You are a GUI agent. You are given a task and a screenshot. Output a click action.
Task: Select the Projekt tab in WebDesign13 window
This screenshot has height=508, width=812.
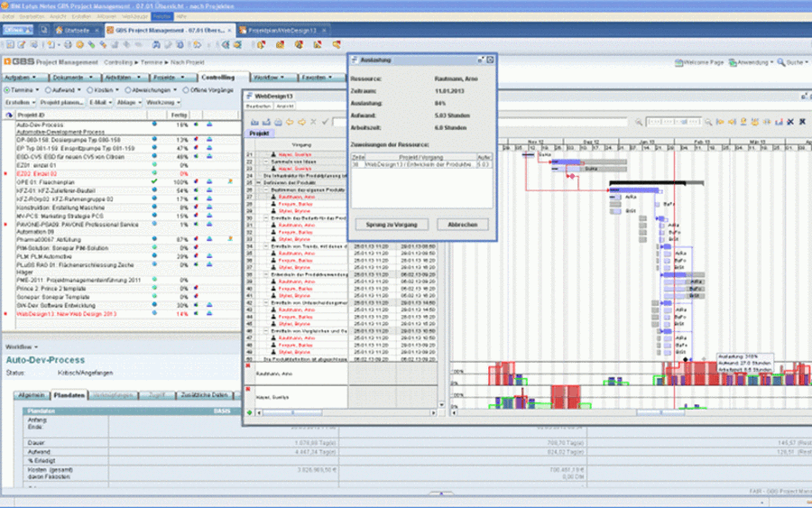(x=259, y=134)
